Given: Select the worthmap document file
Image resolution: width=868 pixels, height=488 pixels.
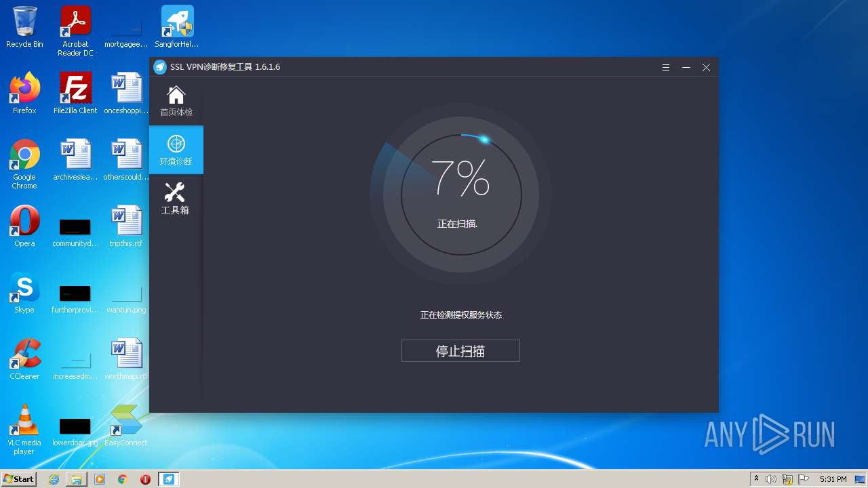Looking at the screenshot, I should coord(126,359).
